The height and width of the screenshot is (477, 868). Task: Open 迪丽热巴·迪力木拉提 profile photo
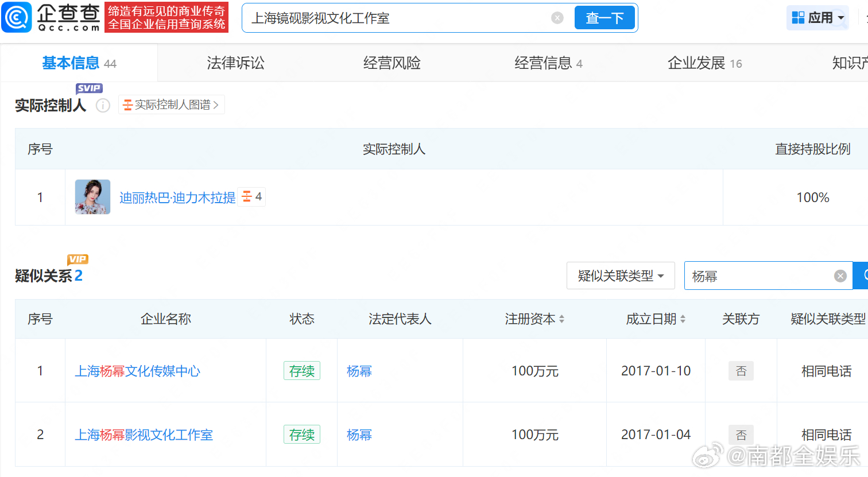pyautogui.click(x=92, y=197)
